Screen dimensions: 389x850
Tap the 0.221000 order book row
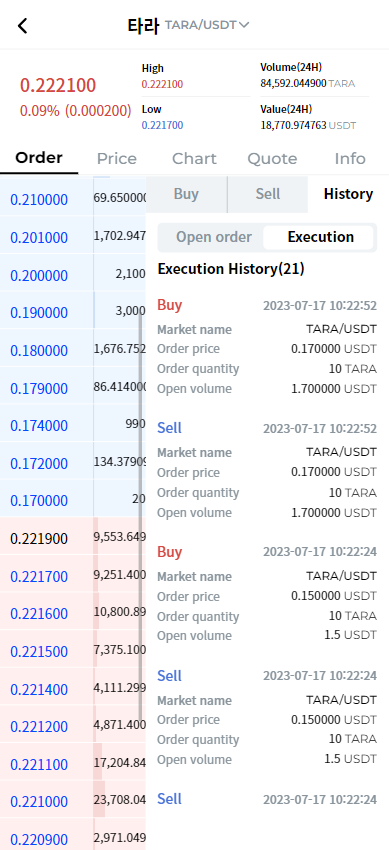(x=39, y=802)
